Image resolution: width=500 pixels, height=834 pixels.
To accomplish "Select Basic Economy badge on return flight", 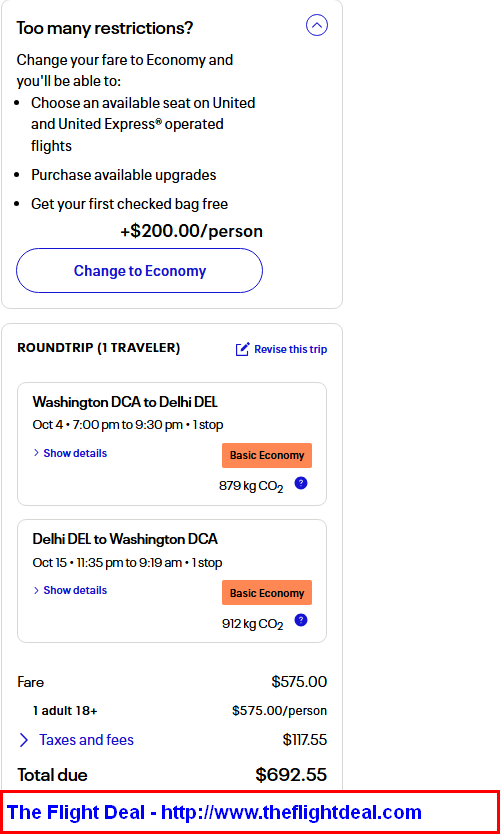I will 267,593.
